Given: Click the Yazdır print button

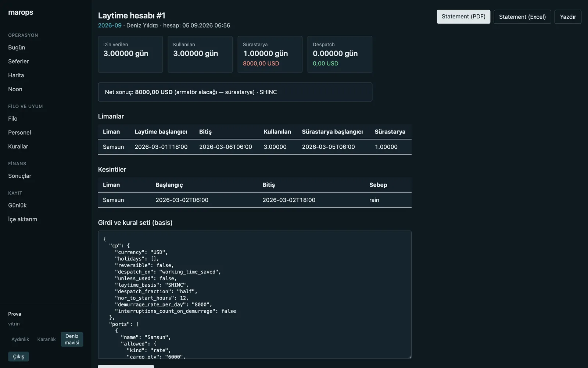Looking at the screenshot, I should pos(568,17).
